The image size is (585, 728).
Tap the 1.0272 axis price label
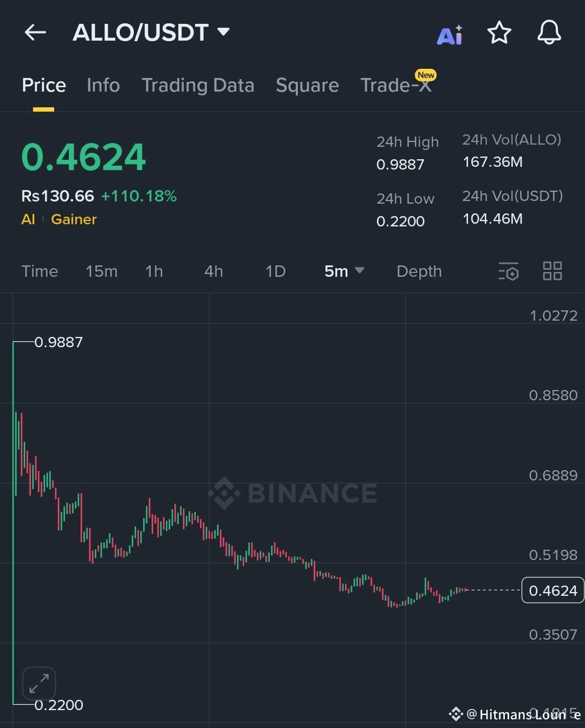554,315
